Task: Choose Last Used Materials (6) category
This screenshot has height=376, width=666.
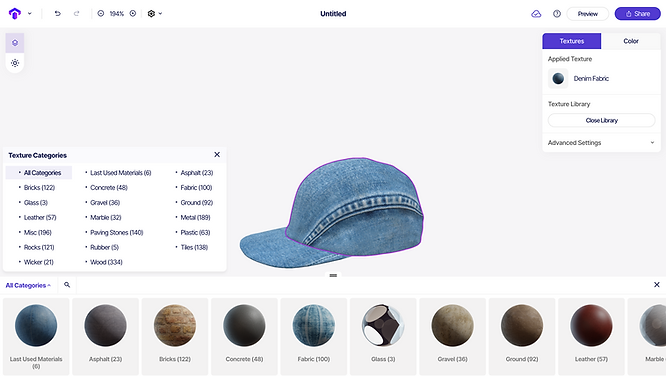Action: (120, 172)
